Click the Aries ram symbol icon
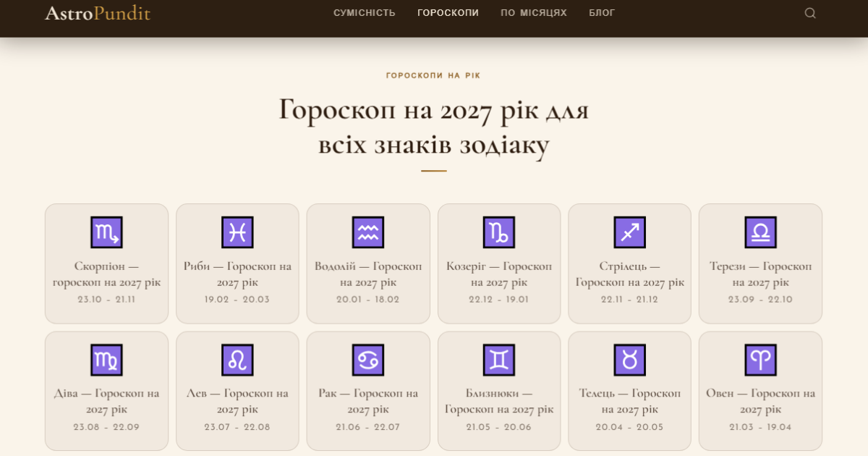This screenshot has width=868, height=456. coord(760,360)
